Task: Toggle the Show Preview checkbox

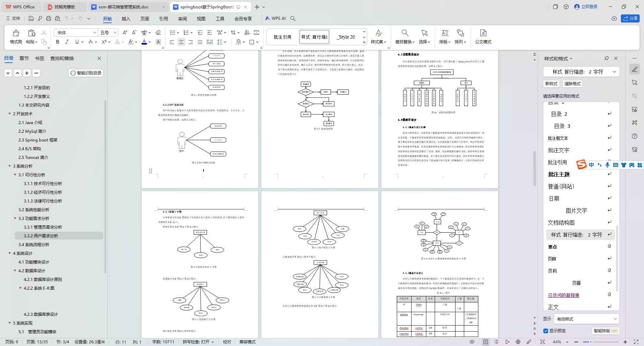Action: tap(546, 331)
